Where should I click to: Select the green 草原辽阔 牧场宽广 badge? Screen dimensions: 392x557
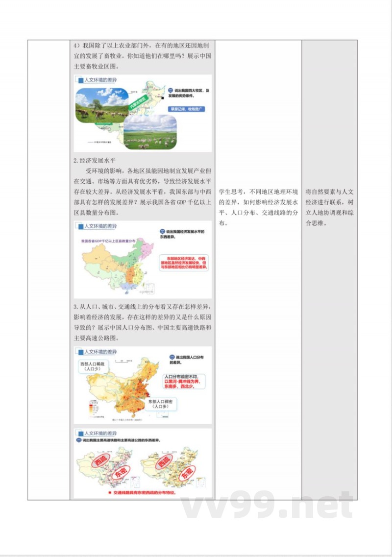(x=186, y=108)
